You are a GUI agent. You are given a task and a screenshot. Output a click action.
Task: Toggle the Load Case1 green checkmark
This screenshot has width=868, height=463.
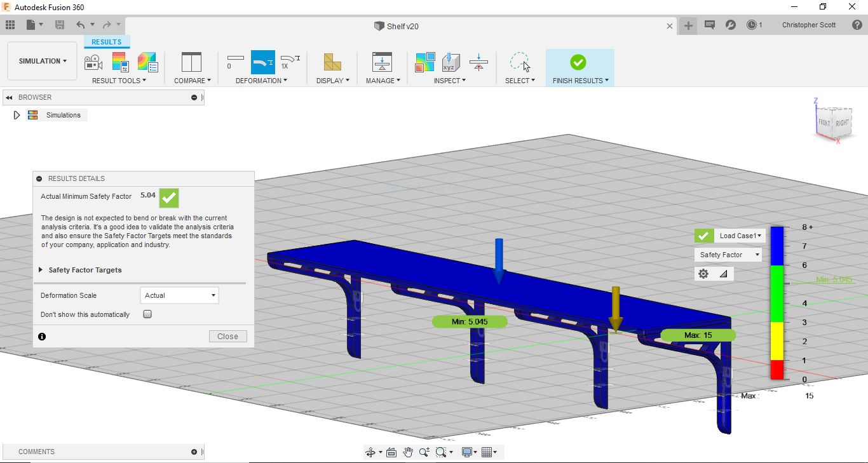(703, 236)
